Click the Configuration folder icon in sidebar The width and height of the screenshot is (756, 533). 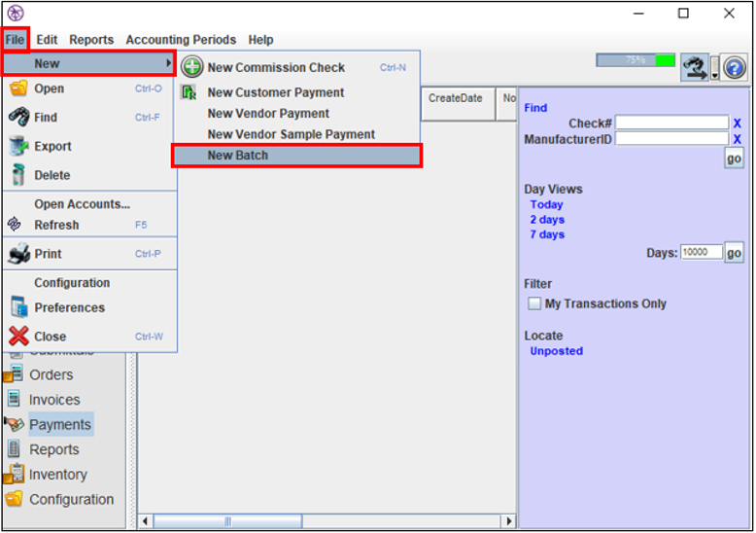click(14, 499)
